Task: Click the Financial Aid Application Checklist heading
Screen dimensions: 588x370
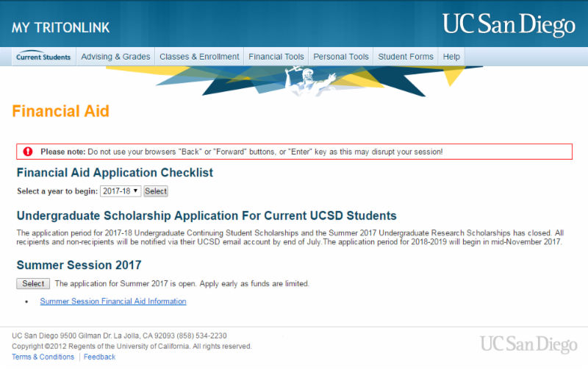Action: click(x=115, y=173)
